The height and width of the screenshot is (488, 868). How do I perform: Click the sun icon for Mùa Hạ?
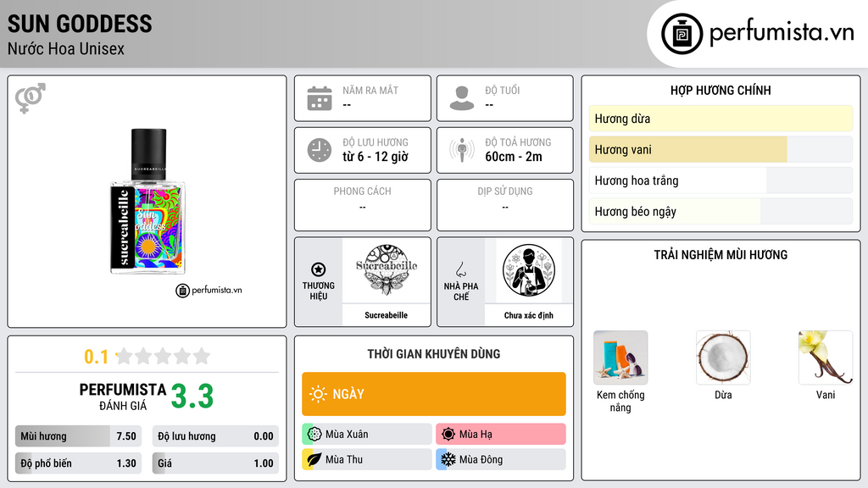click(x=448, y=434)
